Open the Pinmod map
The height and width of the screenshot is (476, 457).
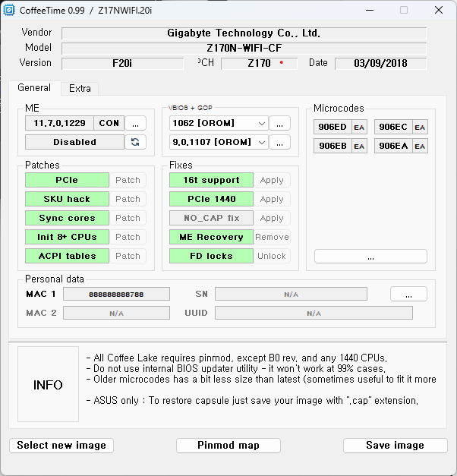228,446
